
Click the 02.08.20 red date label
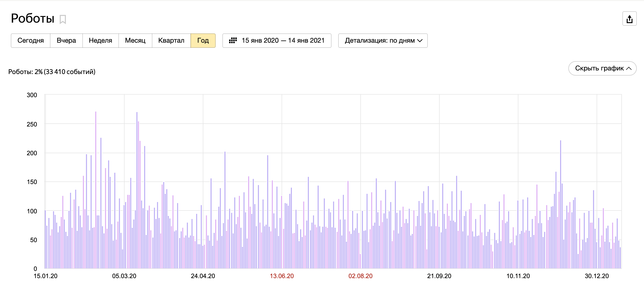tap(360, 276)
